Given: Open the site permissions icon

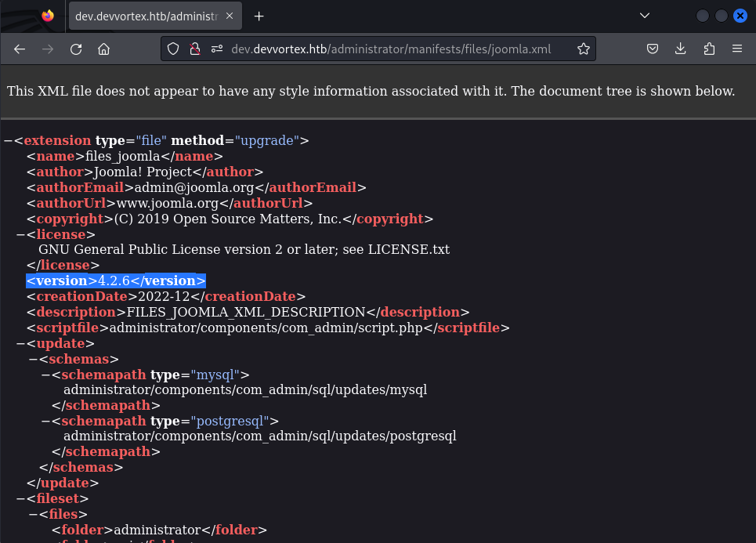Looking at the screenshot, I should [x=216, y=49].
